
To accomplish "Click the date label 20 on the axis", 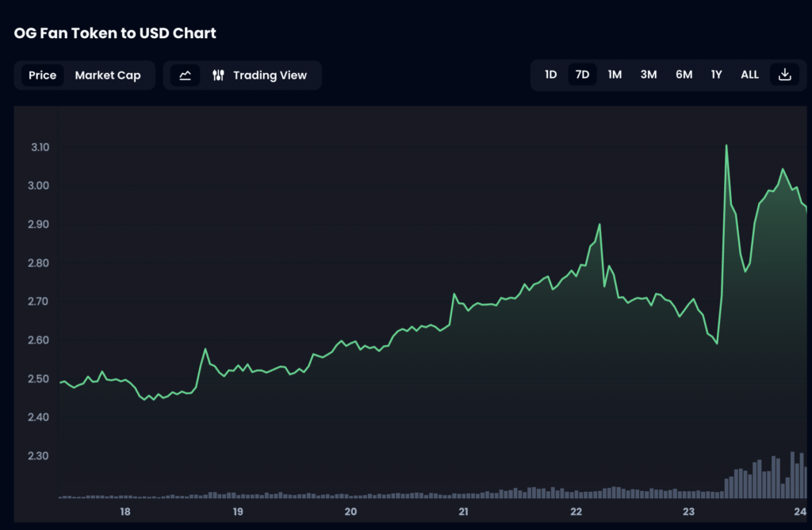I will [x=350, y=512].
